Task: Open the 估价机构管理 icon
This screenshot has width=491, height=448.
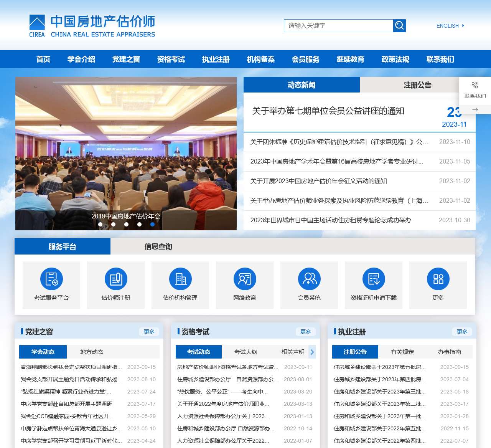Action: 180,279
